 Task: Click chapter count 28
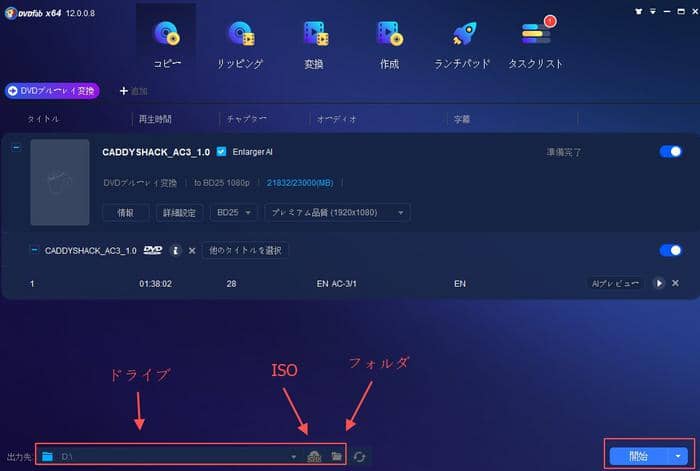(231, 284)
